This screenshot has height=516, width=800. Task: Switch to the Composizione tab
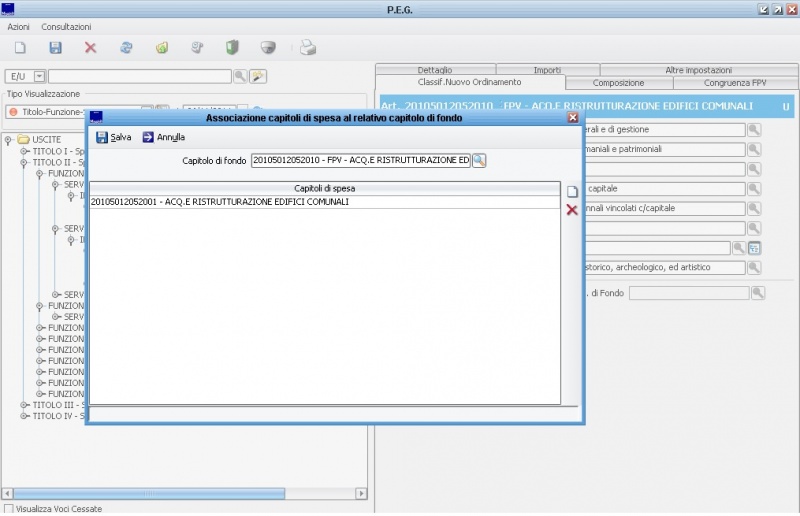coord(618,83)
